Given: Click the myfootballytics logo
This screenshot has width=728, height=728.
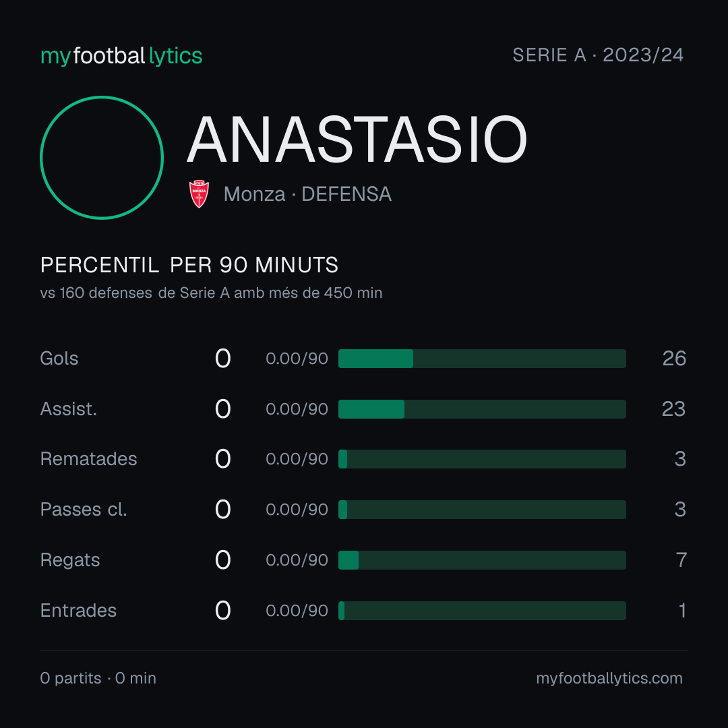Looking at the screenshot, I should click(x=121, y=56).
